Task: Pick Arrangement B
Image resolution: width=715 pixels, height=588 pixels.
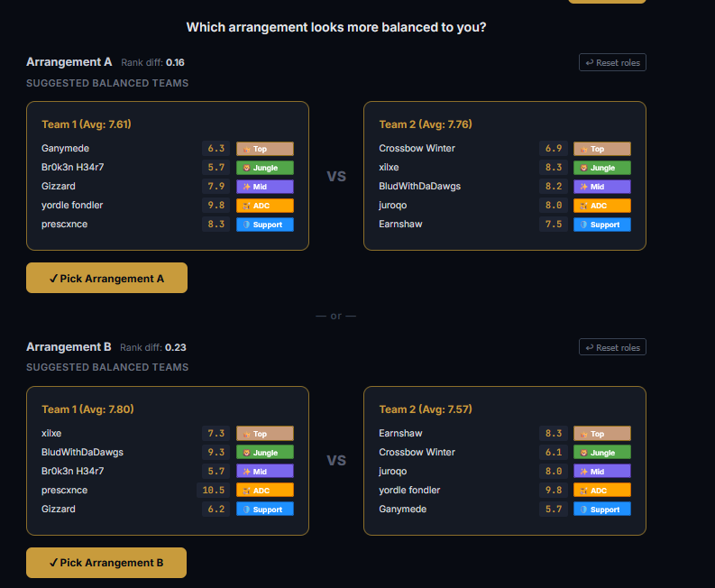Action: (106, 563)
